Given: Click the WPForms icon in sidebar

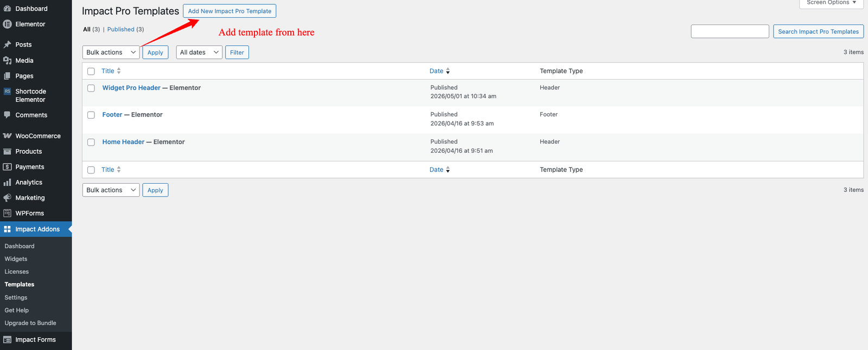Looking at the screenshot, I should 7,213.
